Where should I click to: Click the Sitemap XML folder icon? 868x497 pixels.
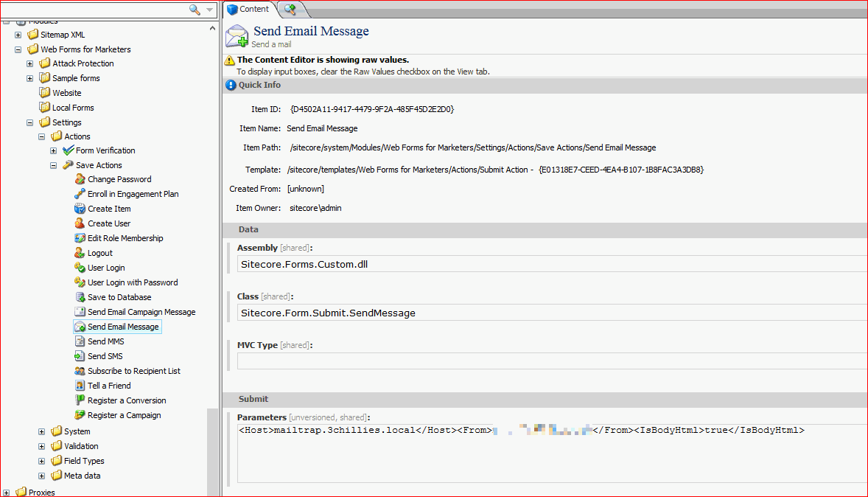click(x=32, y=35)
